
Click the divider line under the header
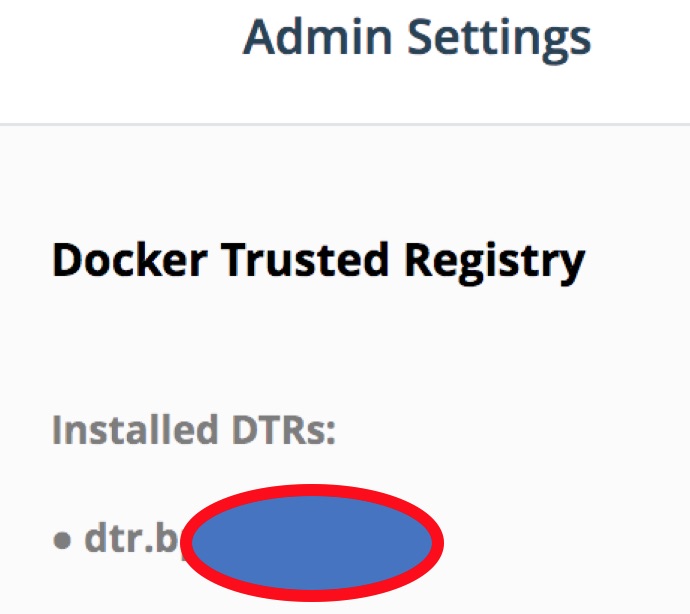point(345,125)
